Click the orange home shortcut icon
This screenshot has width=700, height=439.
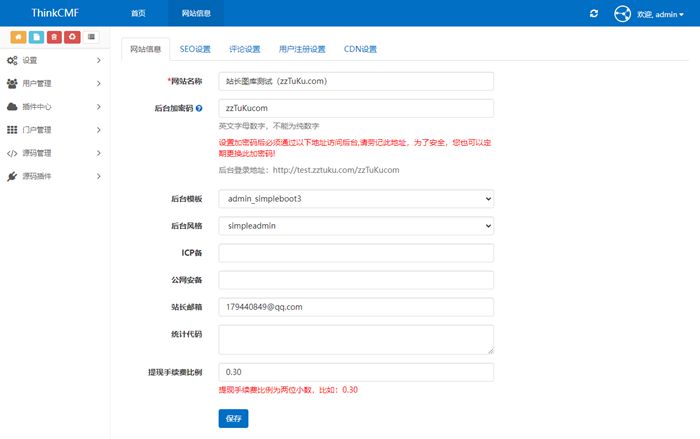click(x=19, y=37)
